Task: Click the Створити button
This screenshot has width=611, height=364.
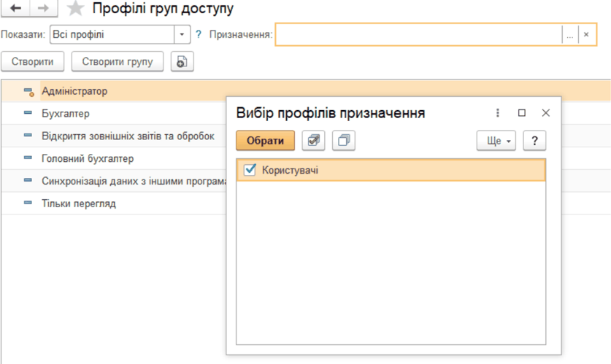Action: tap(32, 61)
